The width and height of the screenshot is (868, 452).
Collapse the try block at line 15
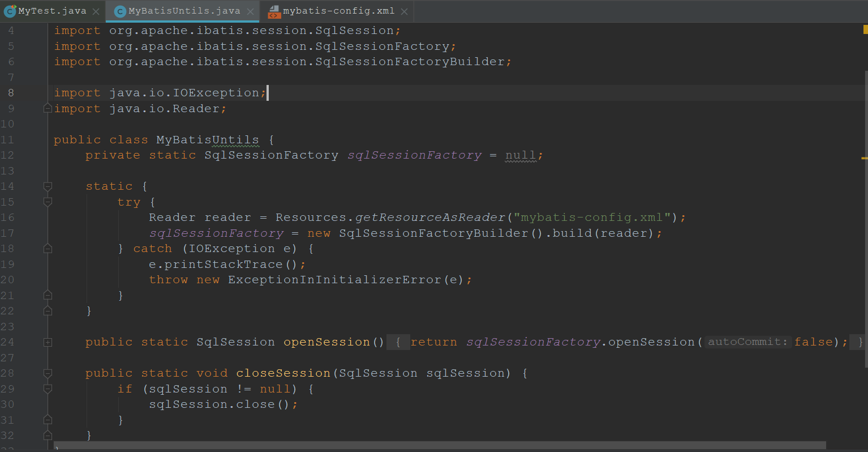[48, 202]
